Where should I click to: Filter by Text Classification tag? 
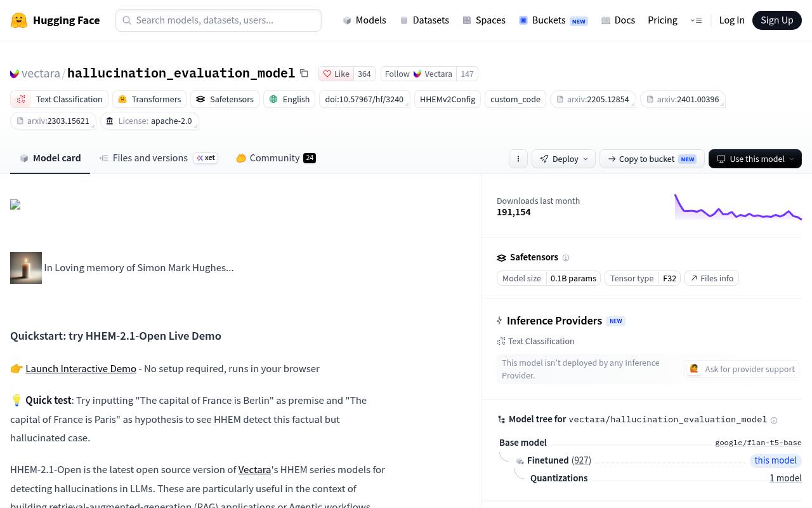point(59,99)
